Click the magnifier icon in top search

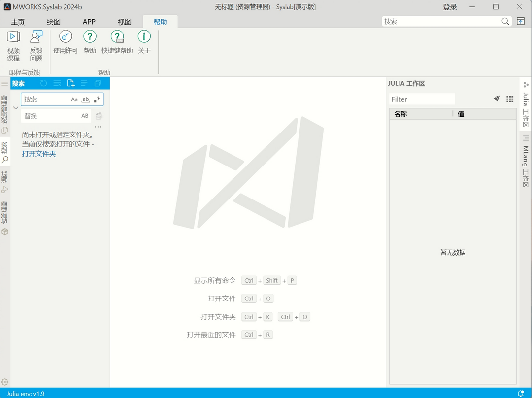[505, 21]
